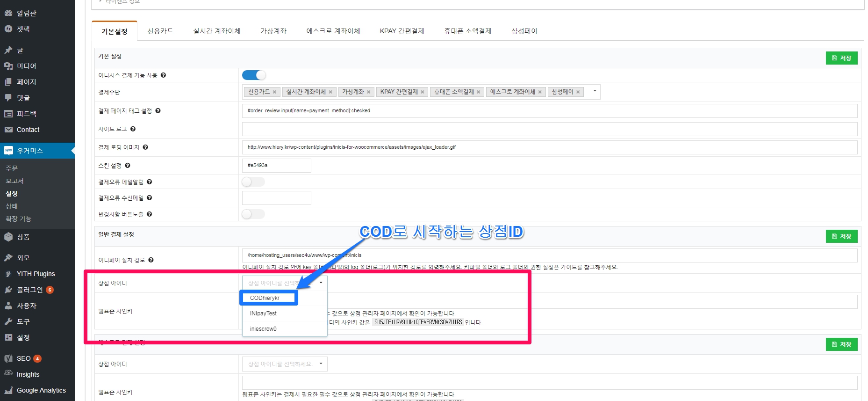Click help icon next to 이니페이 설치 경로
This screenshot has width=868, height=401.
pyautogui.click(x=151, y=260)
